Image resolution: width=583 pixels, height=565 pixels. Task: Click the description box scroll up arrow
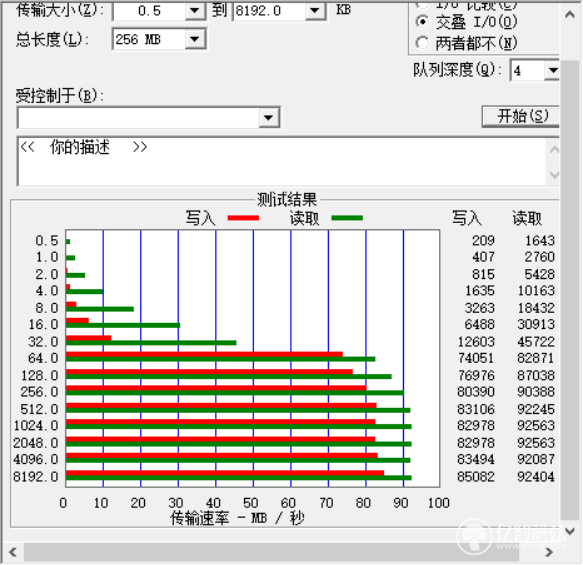click(554, 149)
